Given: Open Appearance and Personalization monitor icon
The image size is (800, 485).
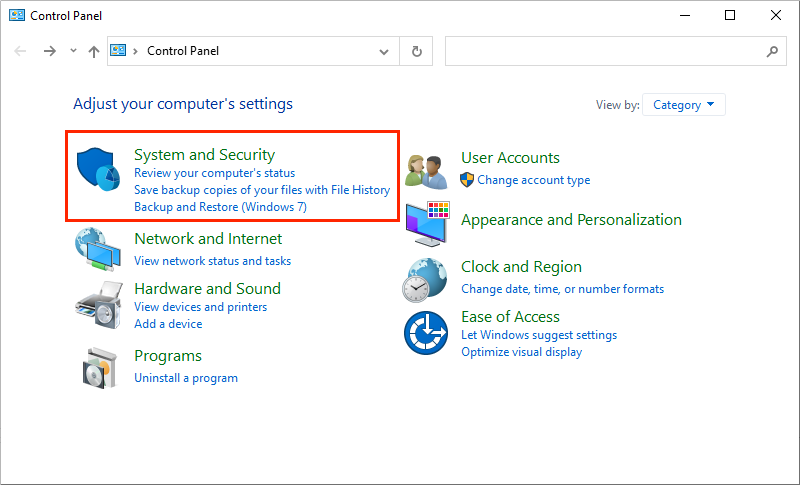Looking at the screenshot, I should point(428,224).
